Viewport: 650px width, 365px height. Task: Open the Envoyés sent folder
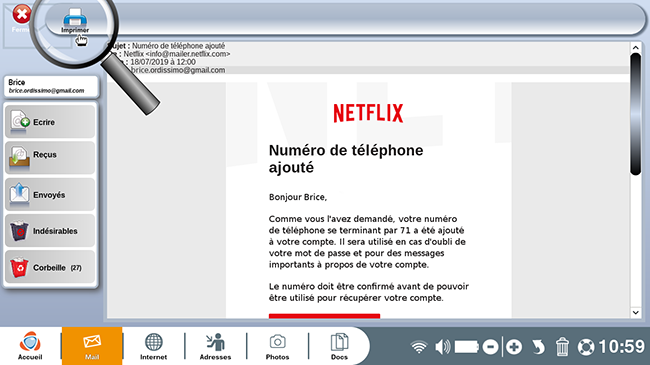[x=50, y=194]
